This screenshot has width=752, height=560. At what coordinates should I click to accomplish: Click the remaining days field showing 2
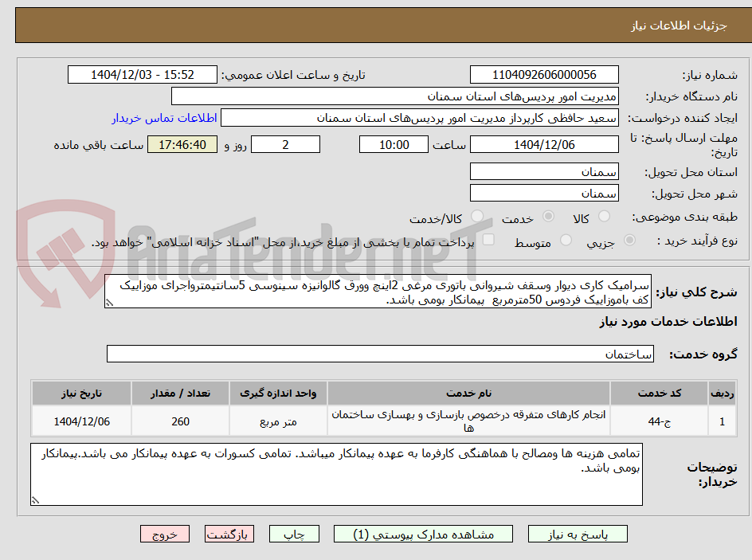pos(285,144)
